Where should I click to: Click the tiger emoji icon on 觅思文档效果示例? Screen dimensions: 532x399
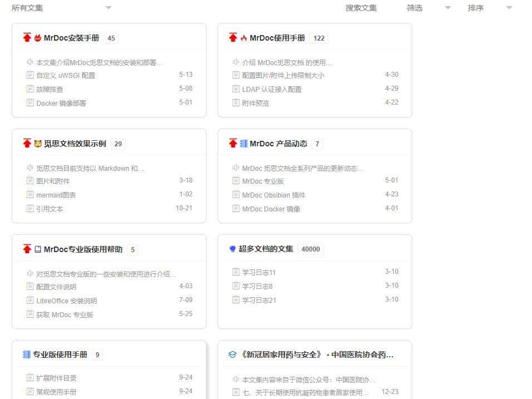(x=37, y=143)
